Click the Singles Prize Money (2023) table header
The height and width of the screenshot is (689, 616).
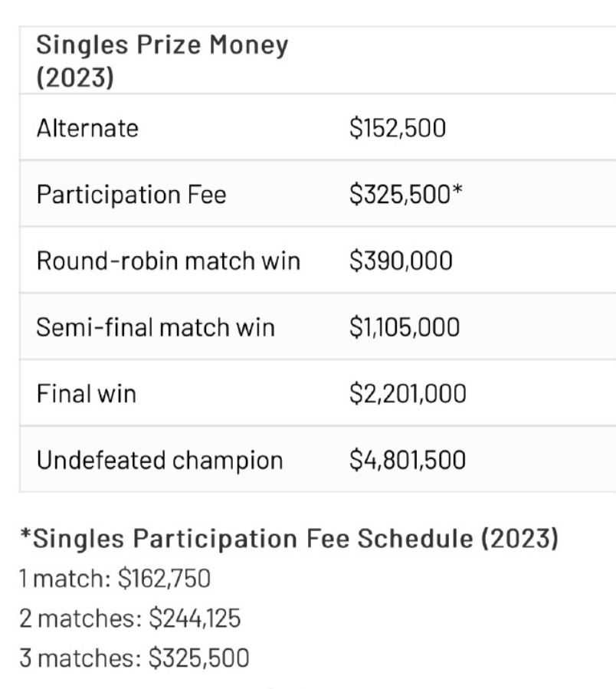point(162,61)
